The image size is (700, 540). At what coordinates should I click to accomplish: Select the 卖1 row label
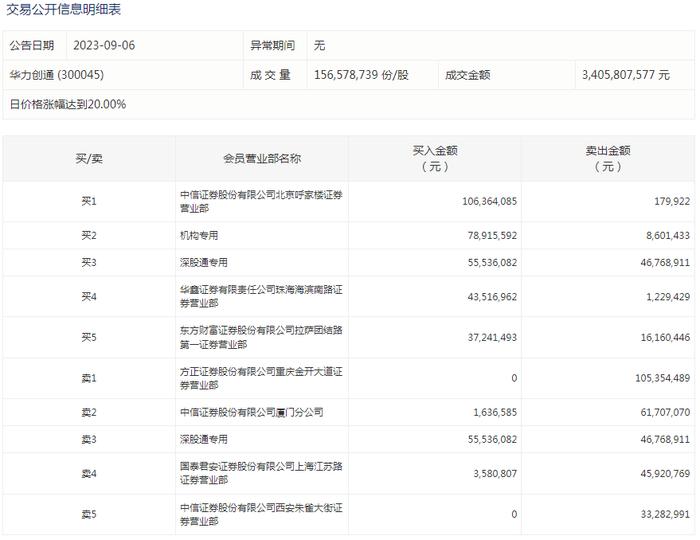click(89, 378)
